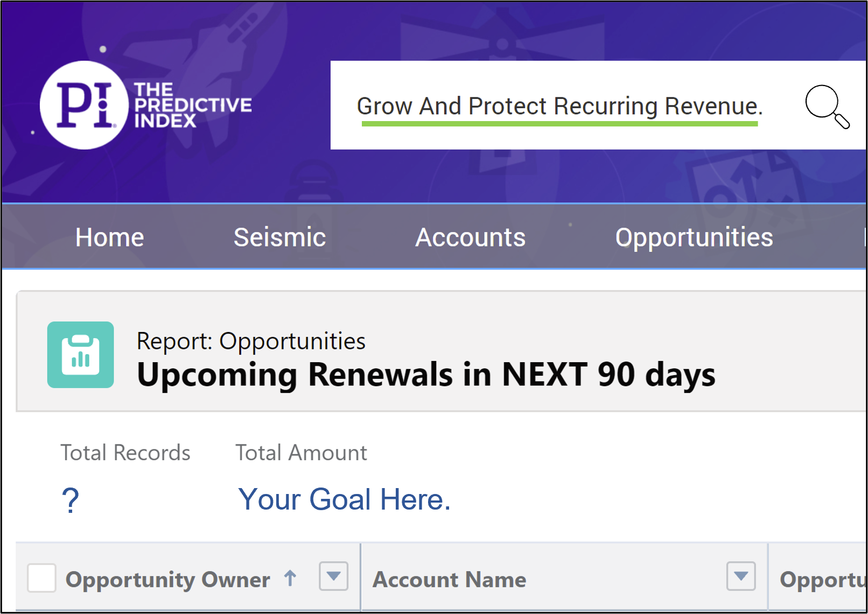Toggle the select-all checkbox in table header
The height and width of the screenshot is (614, 868).
click(x=41, y=578)
